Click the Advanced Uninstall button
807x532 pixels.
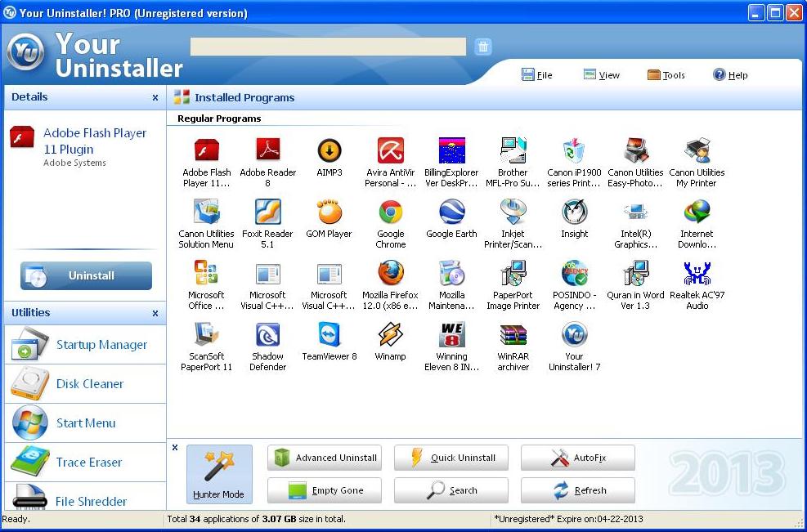(x=325, y=458)
